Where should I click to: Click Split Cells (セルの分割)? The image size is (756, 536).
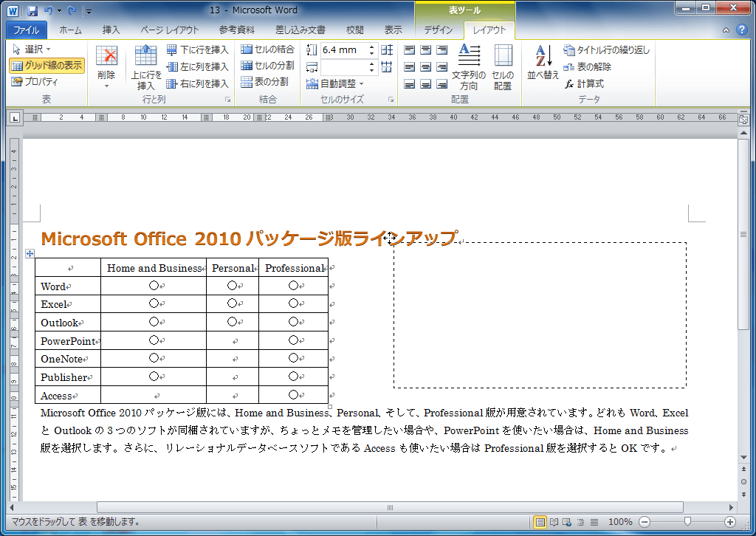pos(267,66)
